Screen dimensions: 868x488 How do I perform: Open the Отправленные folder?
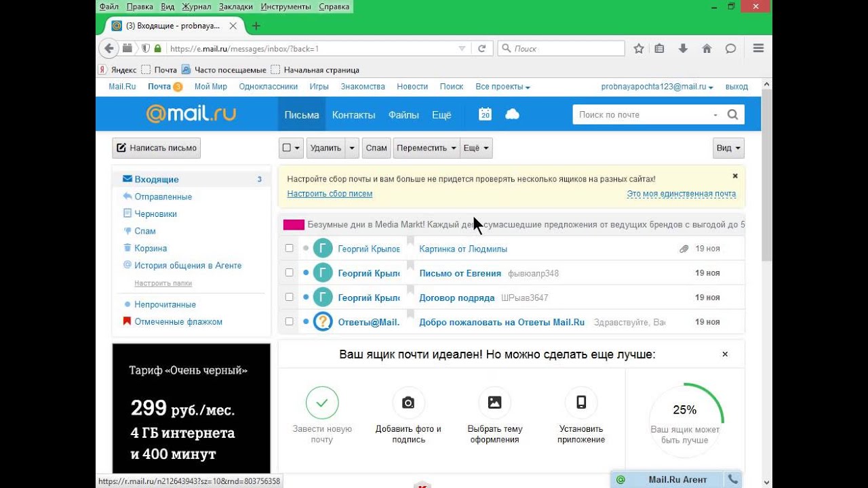tap(163, 197)
